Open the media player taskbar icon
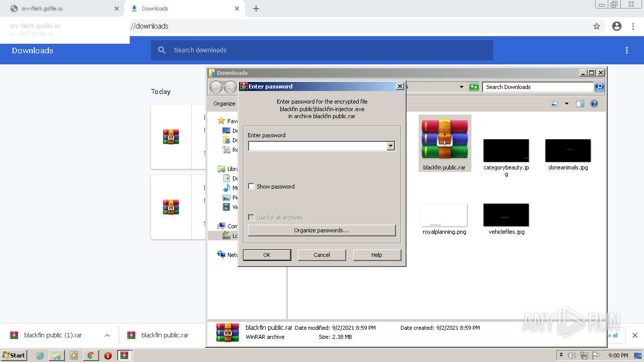This screenshot has height=362, width=644. click(x=74, y=355)
